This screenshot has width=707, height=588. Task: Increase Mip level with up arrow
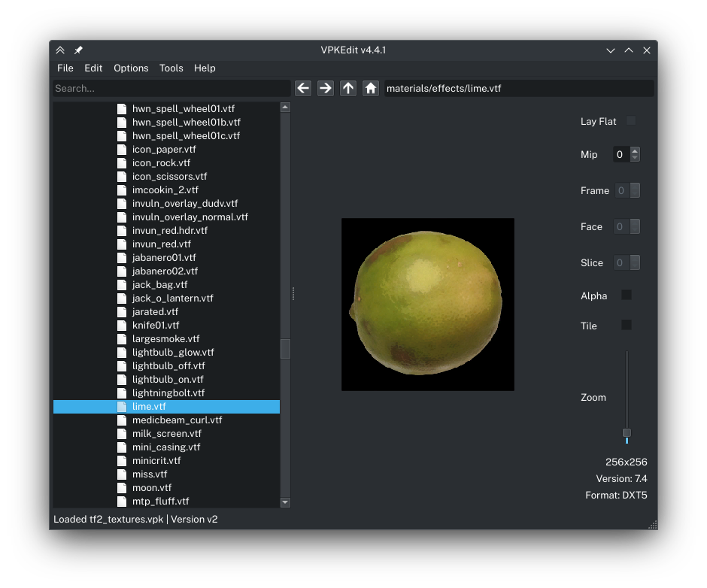coord(635,151)
